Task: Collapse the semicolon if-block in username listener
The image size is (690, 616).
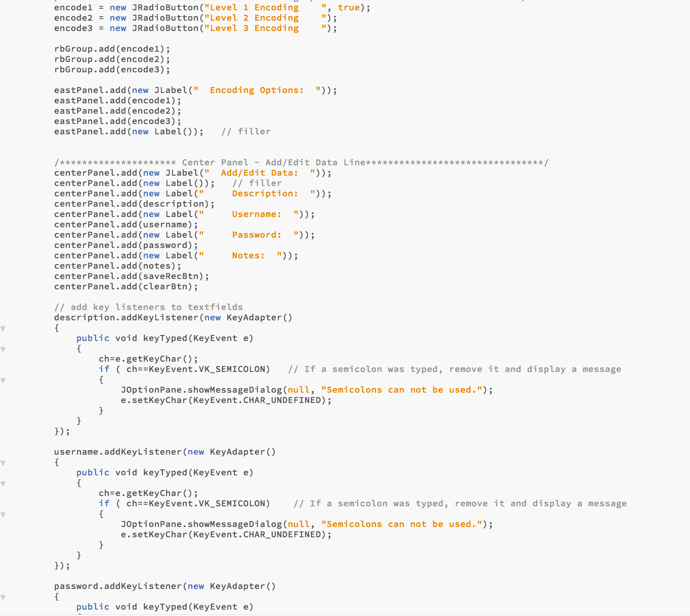Action: click(3, 514)
